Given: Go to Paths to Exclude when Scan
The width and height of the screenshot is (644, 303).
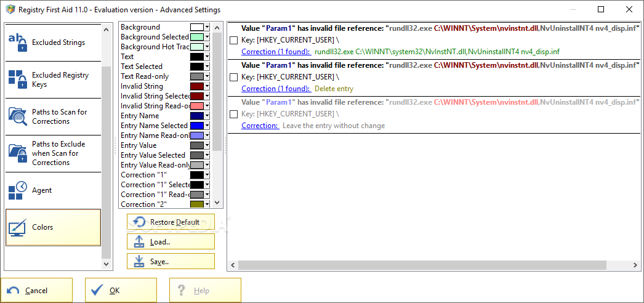Looking at the screenshot, I should pyautogui.click(x=53, y=153).
